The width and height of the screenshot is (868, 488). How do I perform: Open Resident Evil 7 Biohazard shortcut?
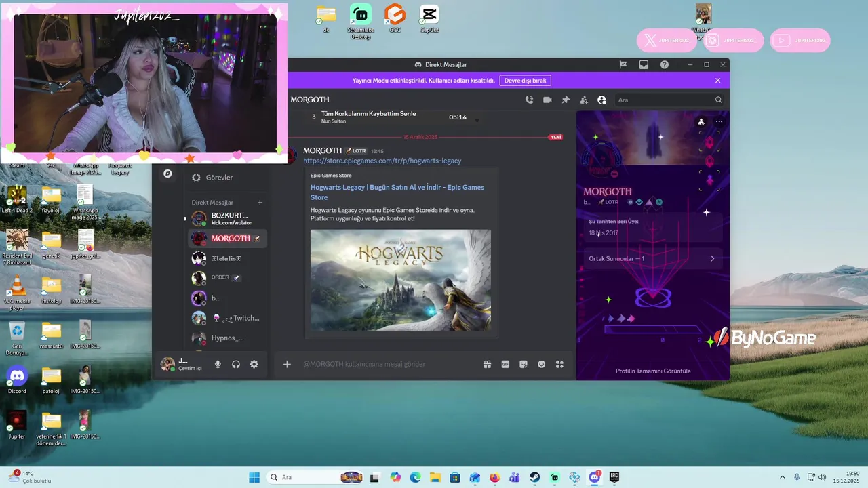pos(17,247)
